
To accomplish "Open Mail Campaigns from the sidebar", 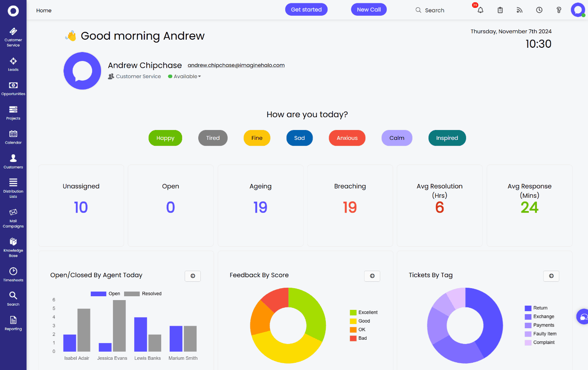I will point(13,218).
